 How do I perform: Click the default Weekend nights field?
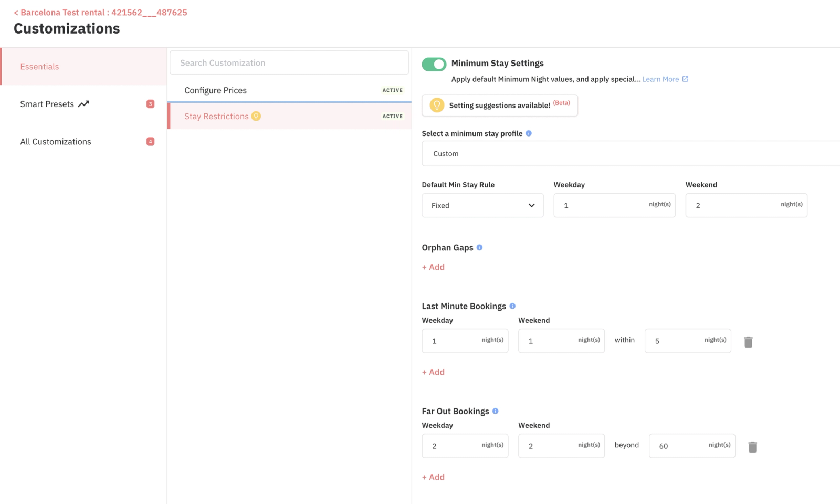tap(746, 205)
